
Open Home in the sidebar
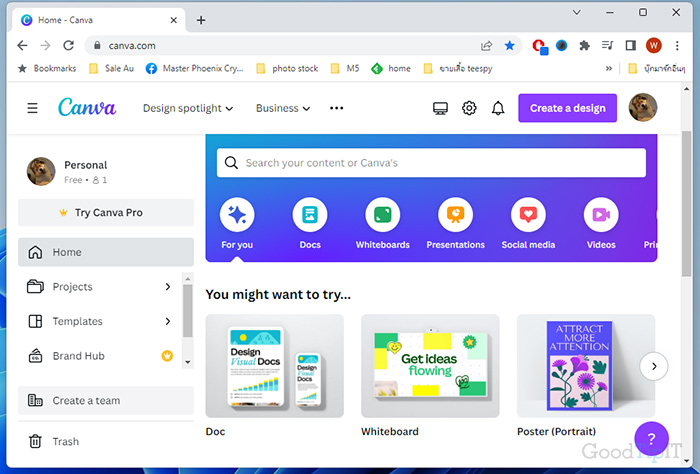106,252
